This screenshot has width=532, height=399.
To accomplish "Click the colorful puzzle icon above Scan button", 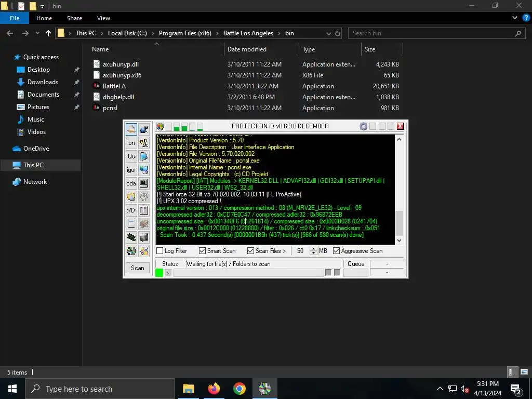I will click(144, 251).
